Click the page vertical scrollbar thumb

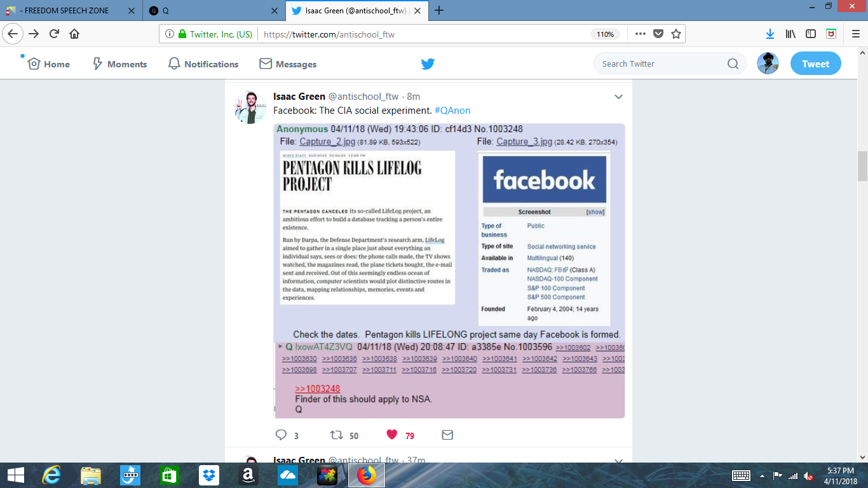pos(862,166)
